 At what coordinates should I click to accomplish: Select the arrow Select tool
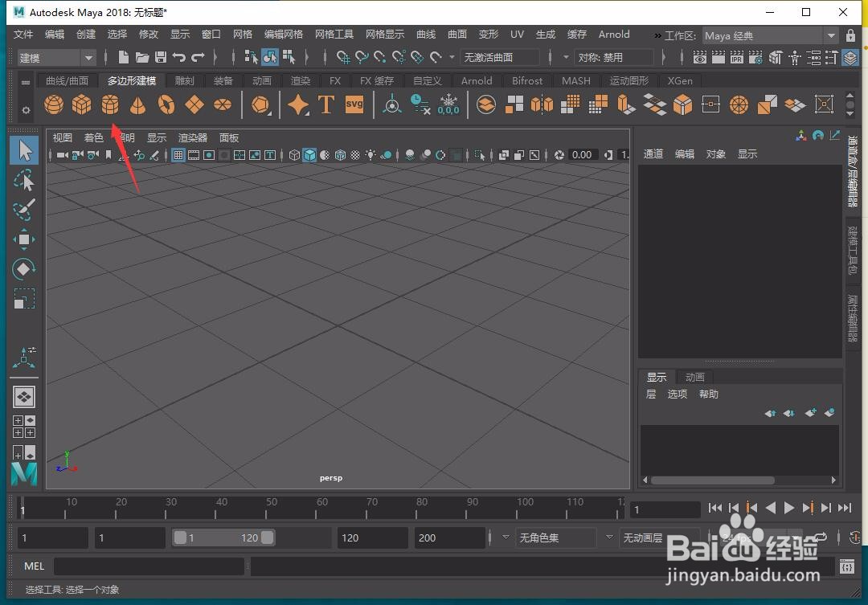(x=24, y=150)
